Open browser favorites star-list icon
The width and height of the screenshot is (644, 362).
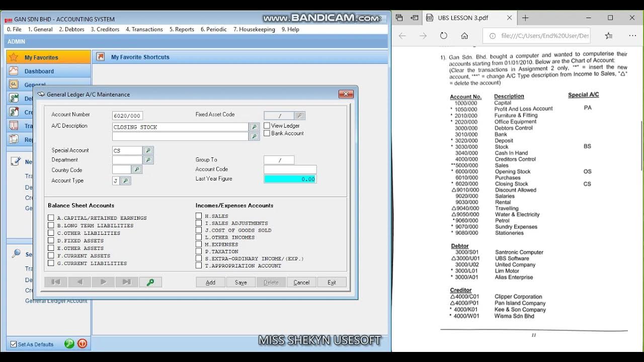pyautogui.click(x=609, y=36)
